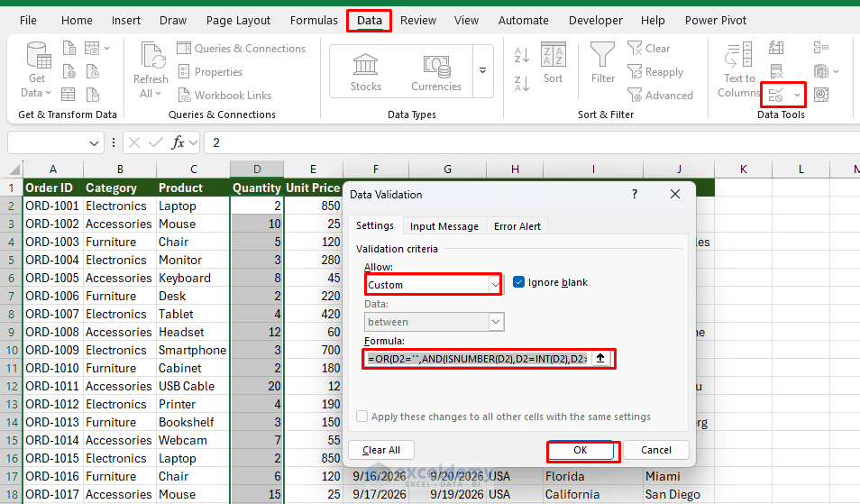Viewport: 860px width, 504px height.
Task: Toggle the Ignore blank checkbox
Action: (x=518, y=282)
